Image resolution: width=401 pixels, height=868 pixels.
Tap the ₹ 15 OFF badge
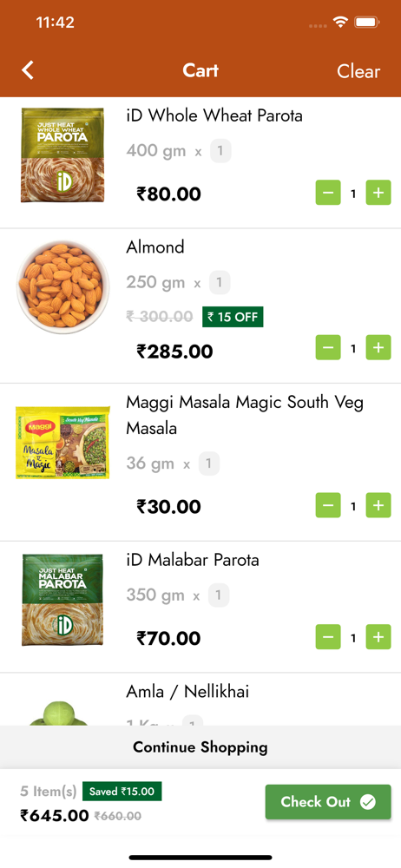pyautogui.click(x=233, y=317)
